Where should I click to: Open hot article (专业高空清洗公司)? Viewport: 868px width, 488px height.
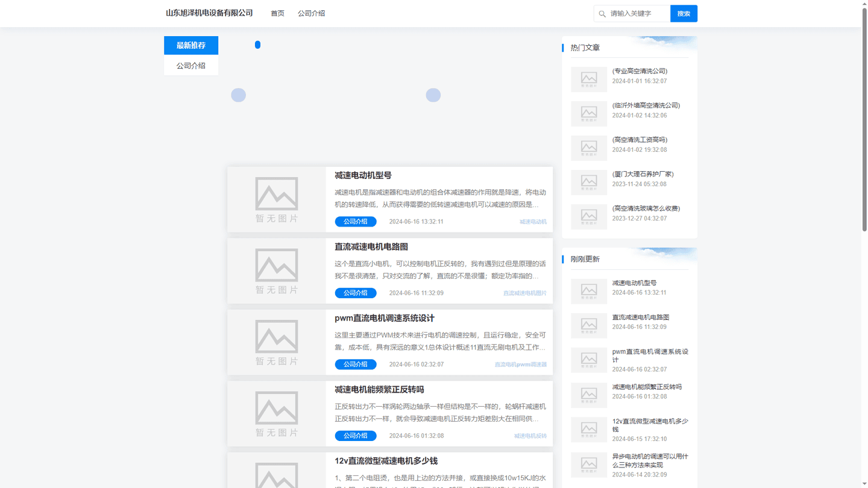click(640, 71)
